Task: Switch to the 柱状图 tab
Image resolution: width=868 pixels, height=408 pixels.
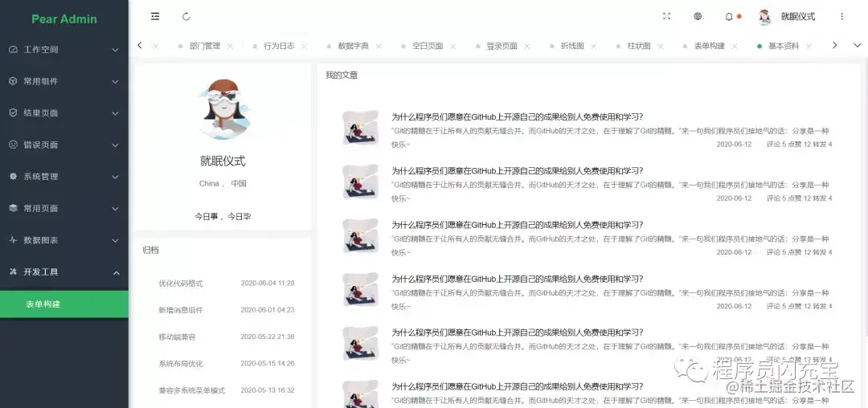Action: [x=639, y=47]
